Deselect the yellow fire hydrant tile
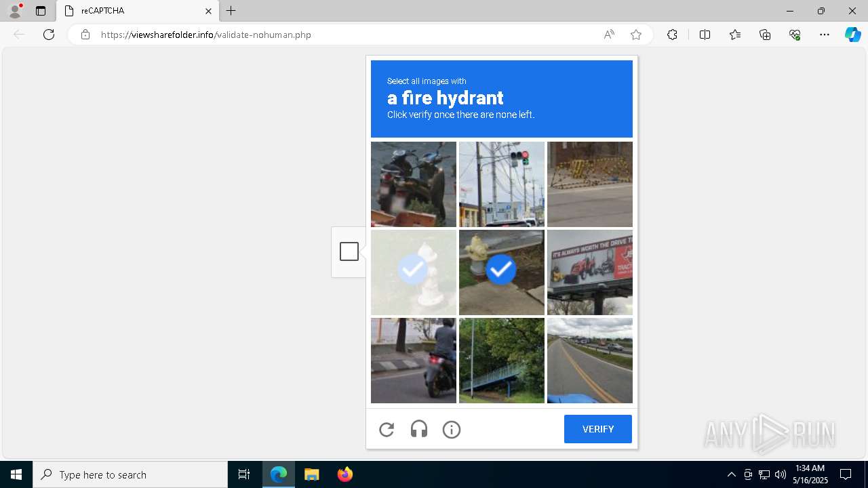Image resolution: width=868 pixels, height=488 pixels. (x=502, y=272)
